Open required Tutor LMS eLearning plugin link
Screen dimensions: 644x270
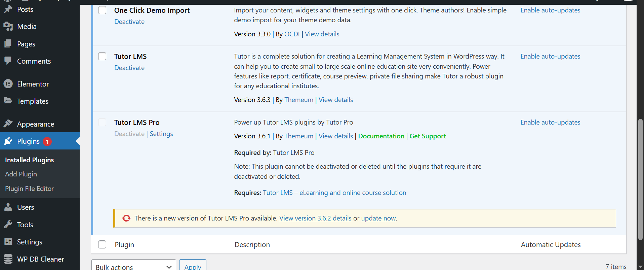[x=334, y=193]
